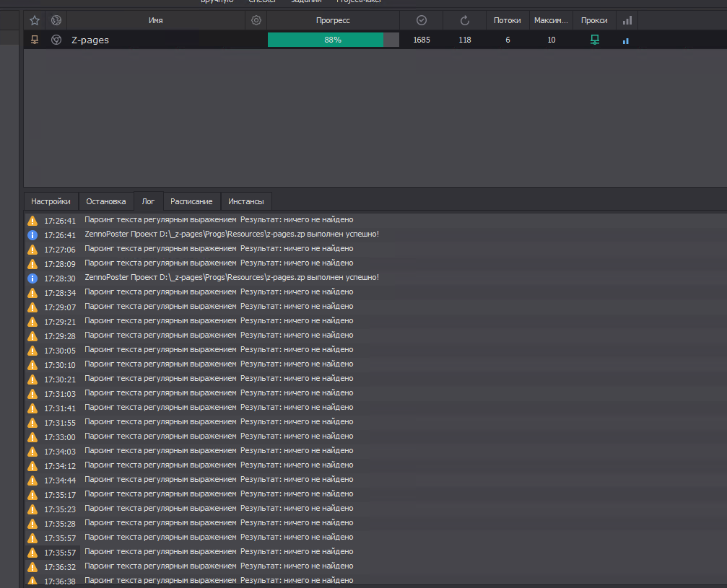Sort by the Прокси column header
The width and height of the screenshot is (727, 588).
point(594,20)
